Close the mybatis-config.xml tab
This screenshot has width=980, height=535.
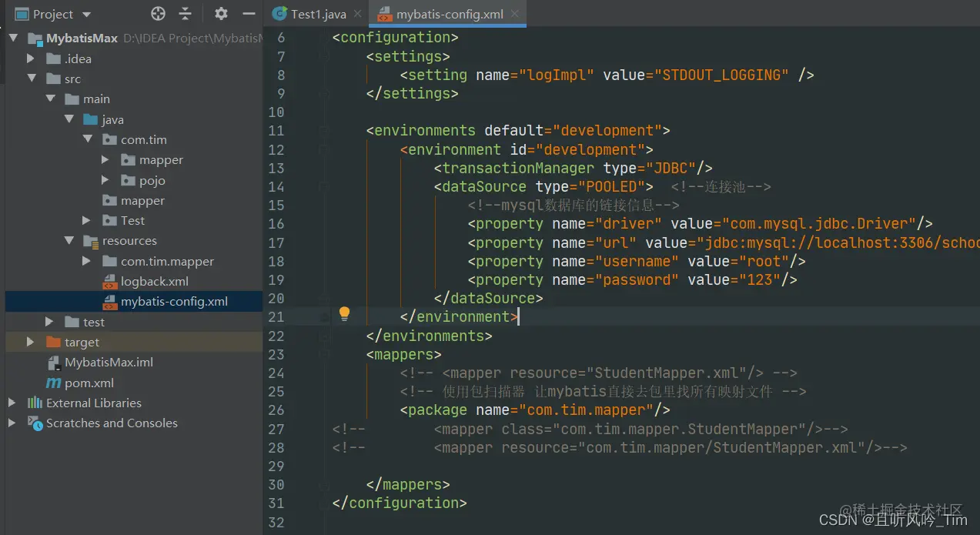[x=514, y=15]
